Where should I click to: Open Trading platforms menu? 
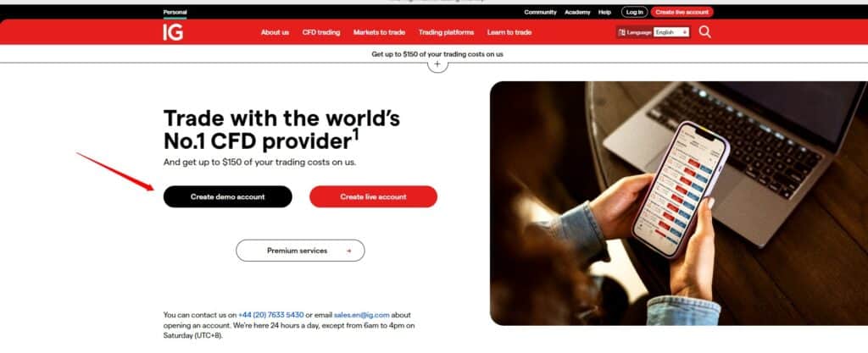[x=446, y=33]
